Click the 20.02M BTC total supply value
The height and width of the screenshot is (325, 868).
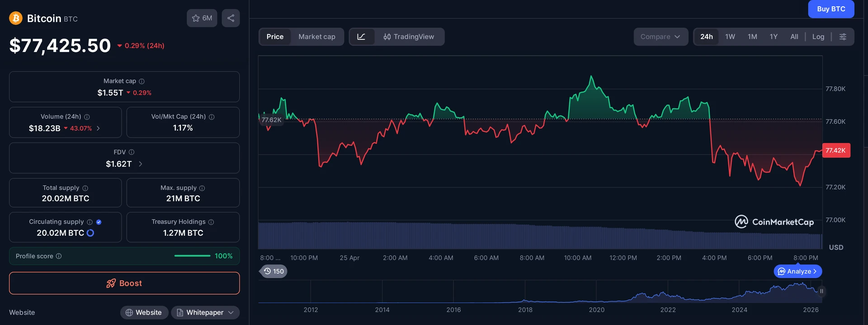[66, 199]
